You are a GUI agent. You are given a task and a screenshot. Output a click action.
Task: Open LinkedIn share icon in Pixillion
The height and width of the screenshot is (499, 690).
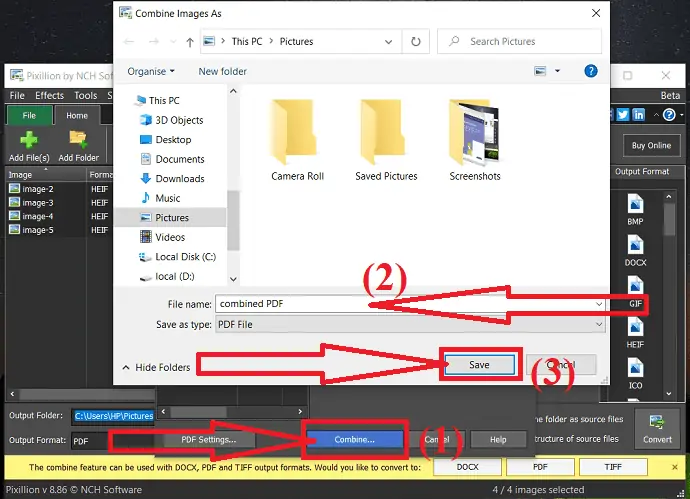[x=638, y=115]
